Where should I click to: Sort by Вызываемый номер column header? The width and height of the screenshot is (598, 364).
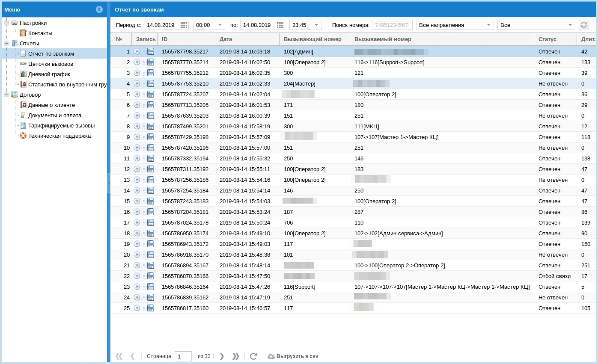[x=442, y=39]
